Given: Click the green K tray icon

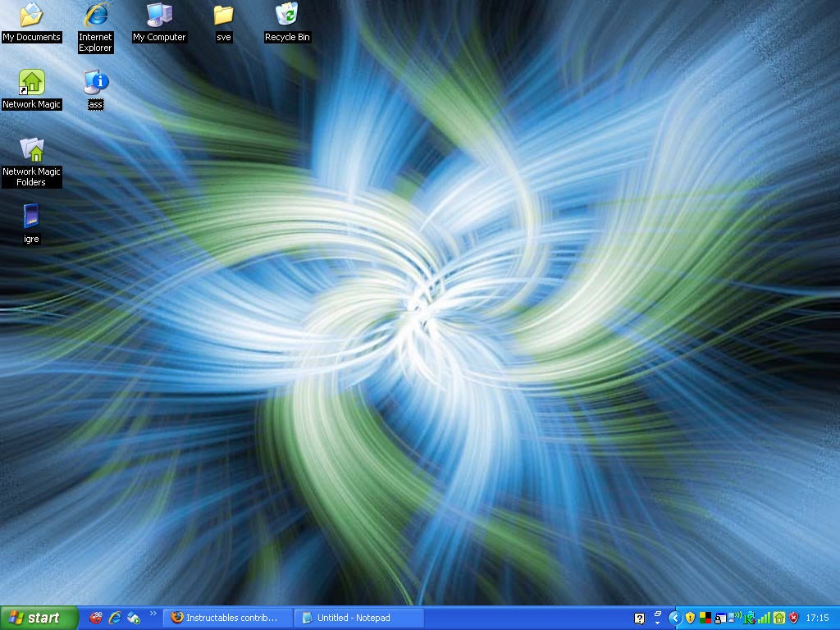Looking at the screenshot, I should [x=750, y=619].
